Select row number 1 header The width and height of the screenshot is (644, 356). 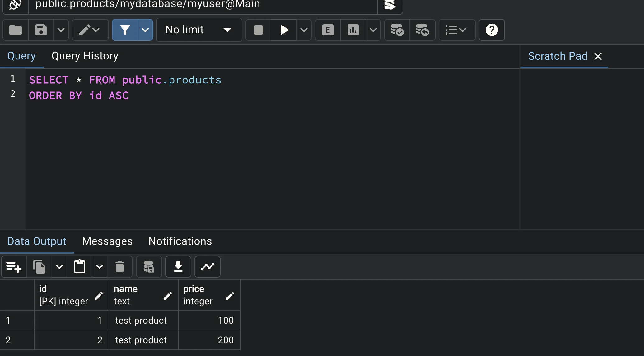tap(17, 321)
